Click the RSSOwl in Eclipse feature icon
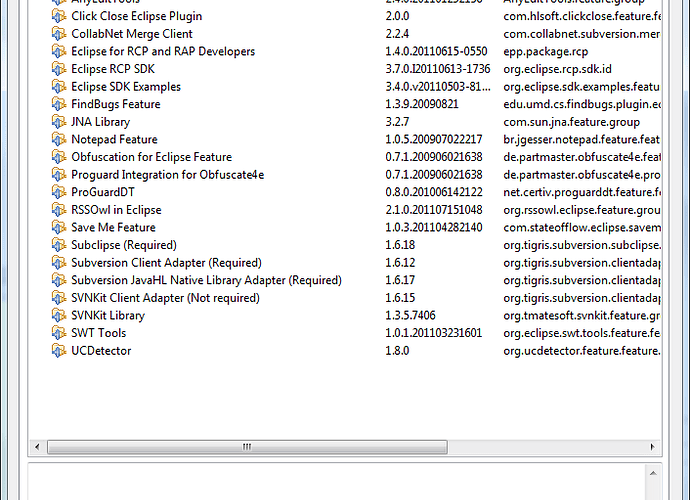 coord(59,210)
